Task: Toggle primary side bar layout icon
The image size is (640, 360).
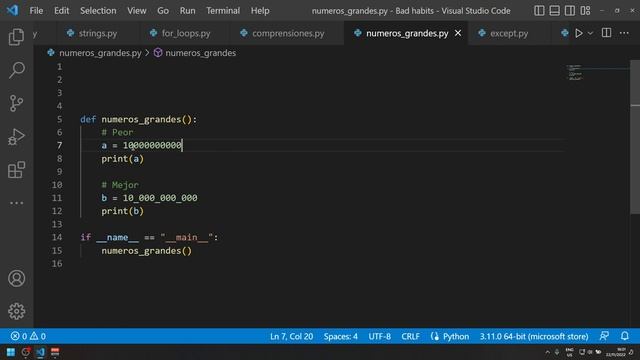Action: pyautogui.click(x=539, y=11)
